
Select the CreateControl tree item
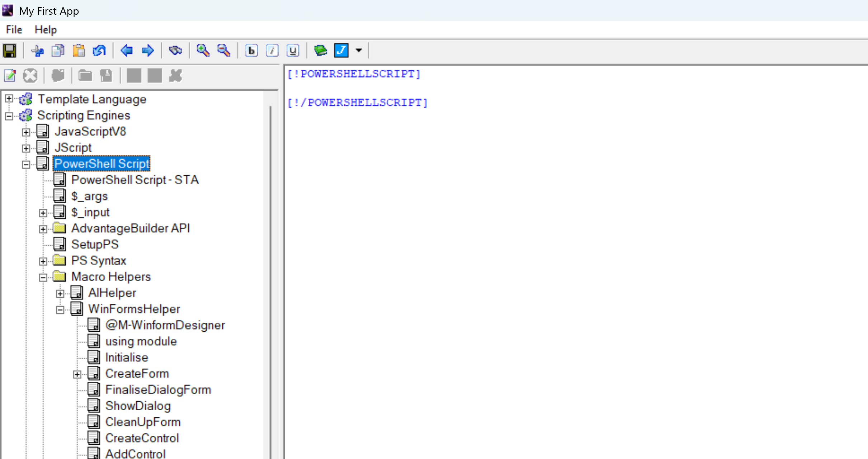click(x=142, y=438)
